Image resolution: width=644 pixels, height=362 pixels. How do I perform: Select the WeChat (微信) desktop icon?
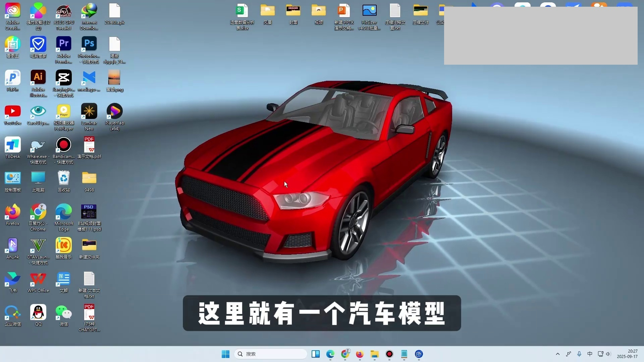click(x=63, y=312)
